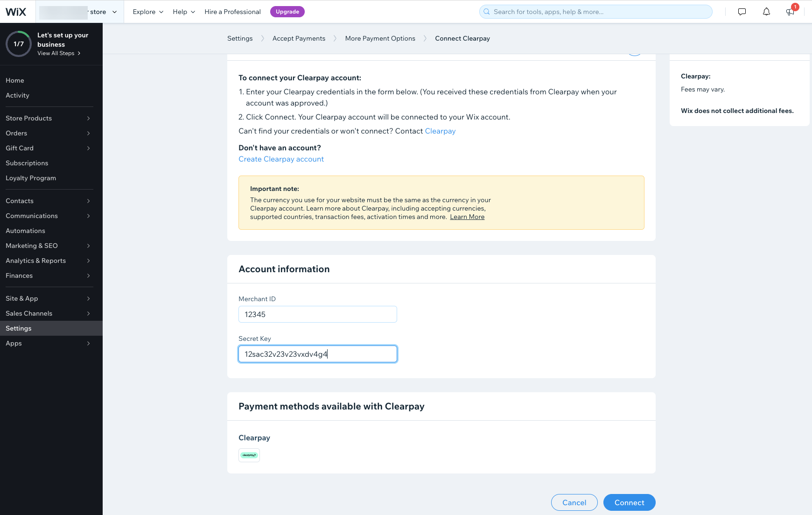This screenshot has height=515, width=812.
Task: Click the search magnifier icon
Action: [x=487, y=12]
